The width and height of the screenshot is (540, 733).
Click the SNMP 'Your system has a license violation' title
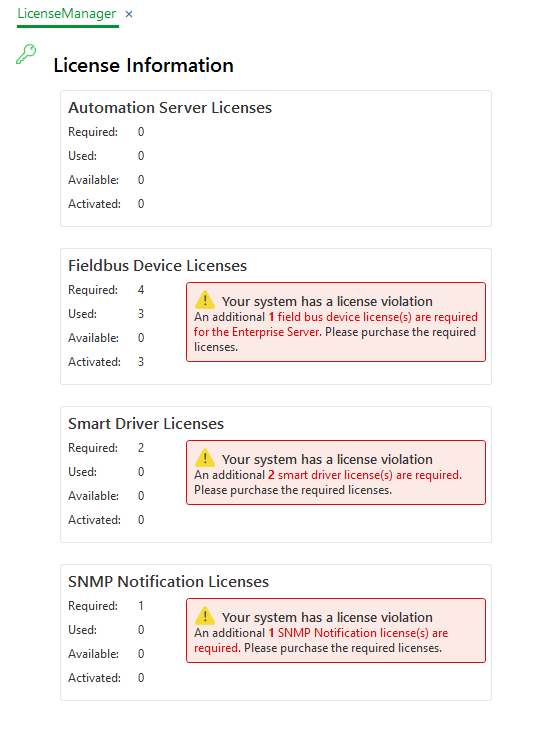click(x=327, y=618)
